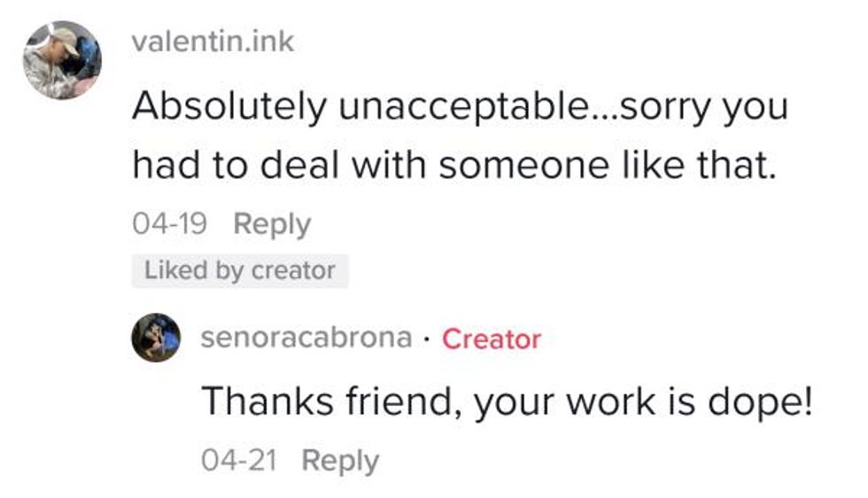868x498 pixels.
Task: Select the red Creator label
Action: point(492,338)
